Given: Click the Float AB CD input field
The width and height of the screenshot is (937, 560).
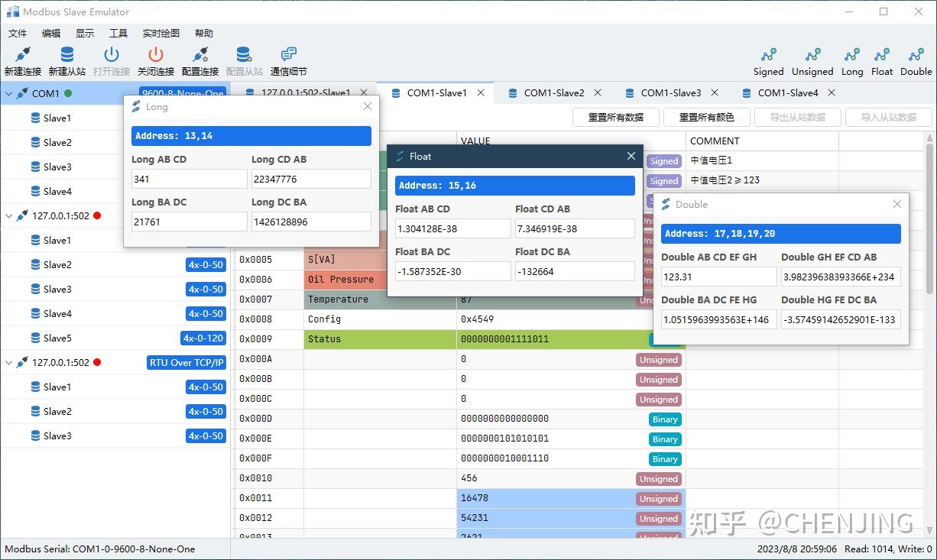Looking at the screenshot, I should pyautogui.click(x=452, y=228).
